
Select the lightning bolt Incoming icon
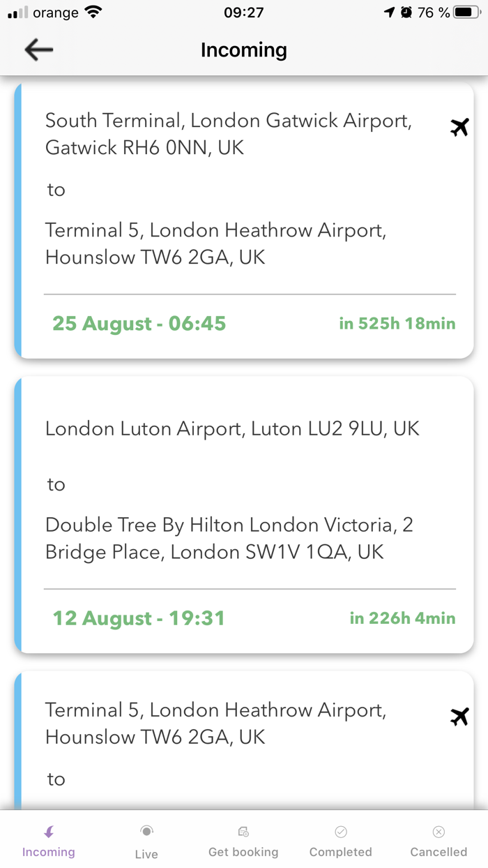pyautogui.click(x=48, y=830)
